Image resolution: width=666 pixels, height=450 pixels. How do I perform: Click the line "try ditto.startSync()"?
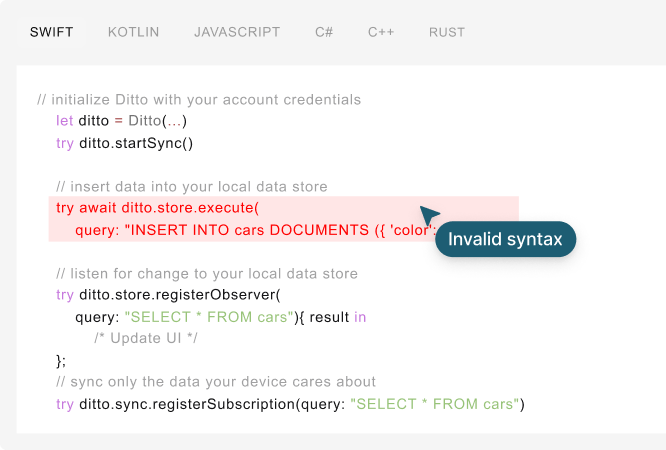click(x=124, y=143)
